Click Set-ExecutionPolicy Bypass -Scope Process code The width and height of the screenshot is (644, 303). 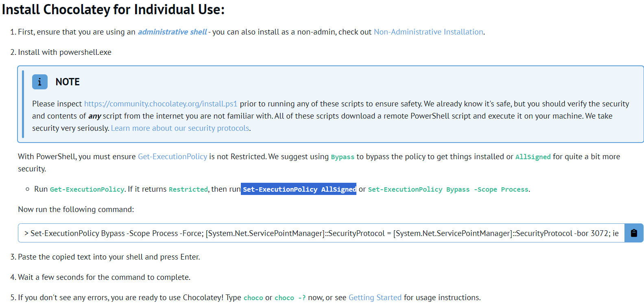coord(448,190)
